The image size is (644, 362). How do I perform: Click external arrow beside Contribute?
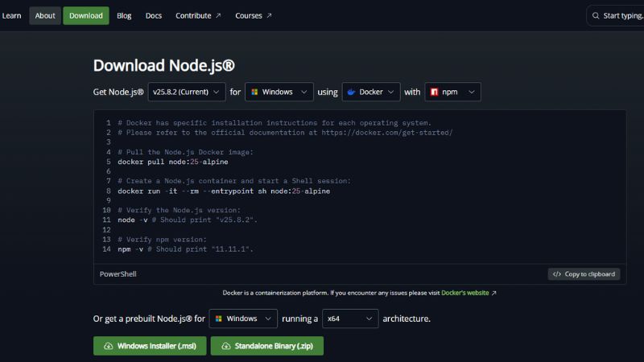tap(218, 15)
